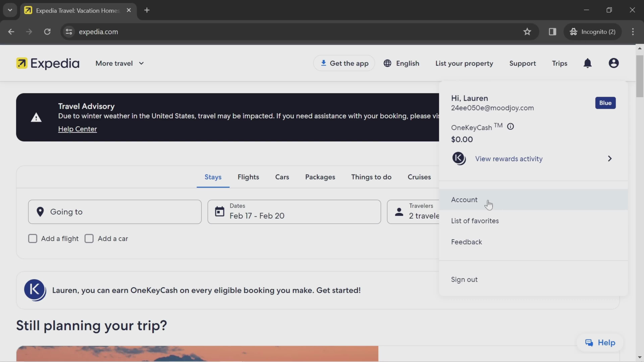644x362 pixels.
Task: Open the Chrome three-dot menu
Action: click(633, 32)
